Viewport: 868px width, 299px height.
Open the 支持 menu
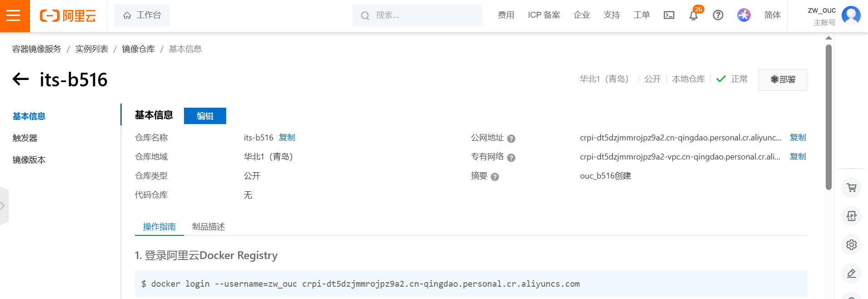612,15
